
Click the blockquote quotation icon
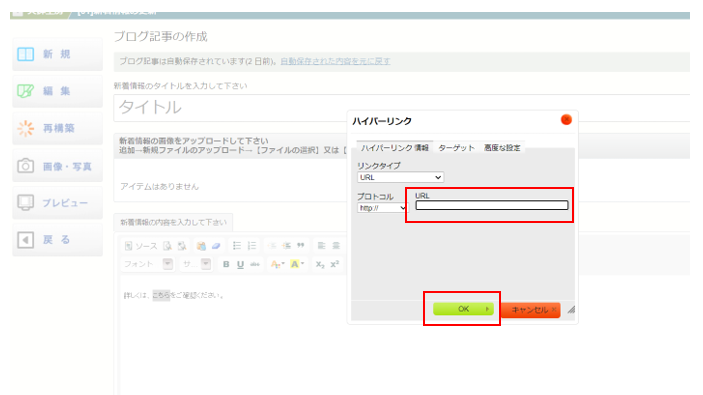[301, 246]
